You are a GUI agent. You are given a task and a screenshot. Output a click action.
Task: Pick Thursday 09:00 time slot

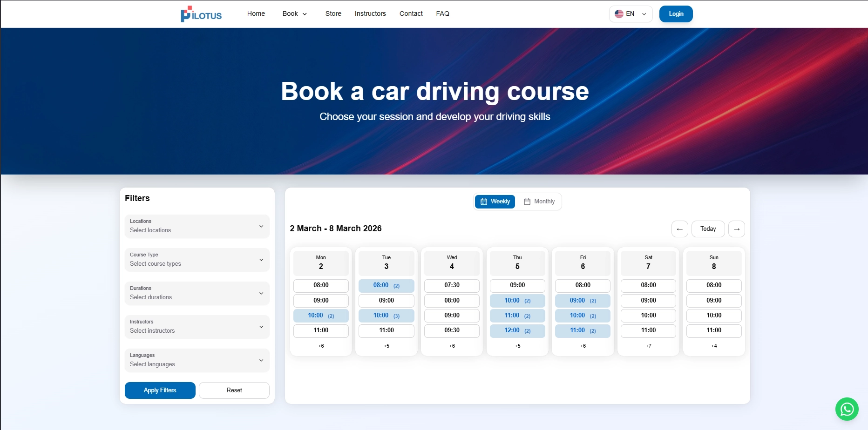pos(517,285)
